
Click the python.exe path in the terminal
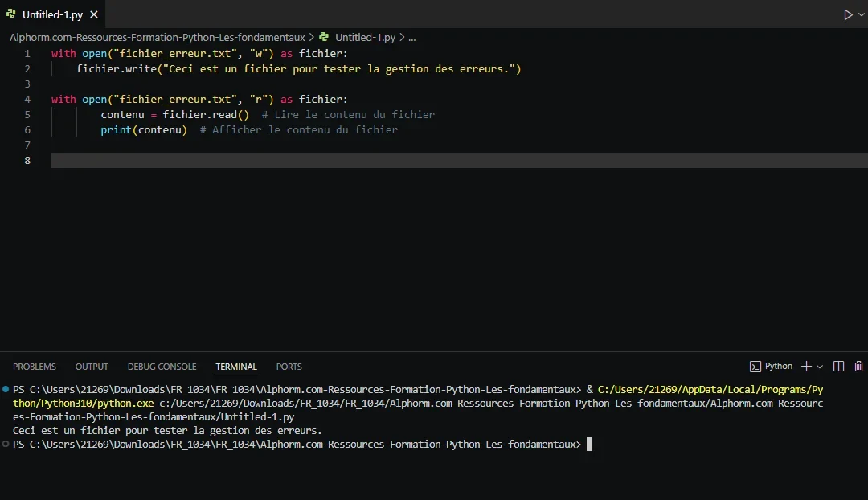point(418,396)
